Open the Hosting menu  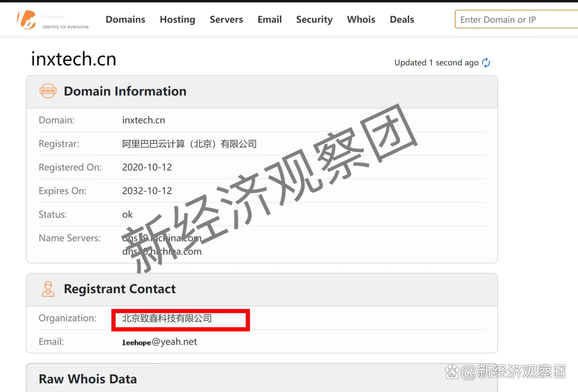(x=177, y=20)
